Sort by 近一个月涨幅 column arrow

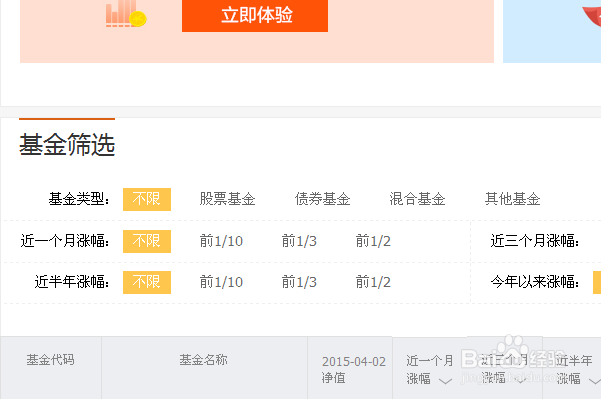tap(445, 381)
